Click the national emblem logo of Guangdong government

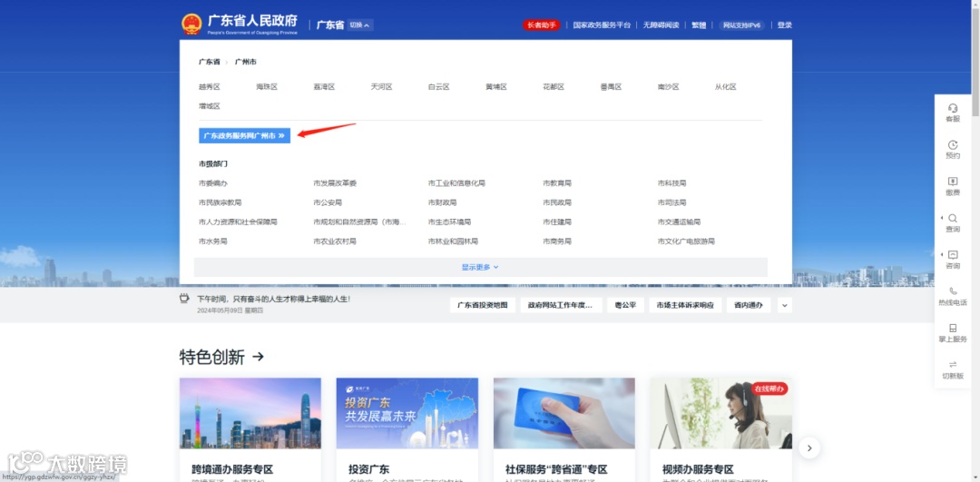coord(191,25)
